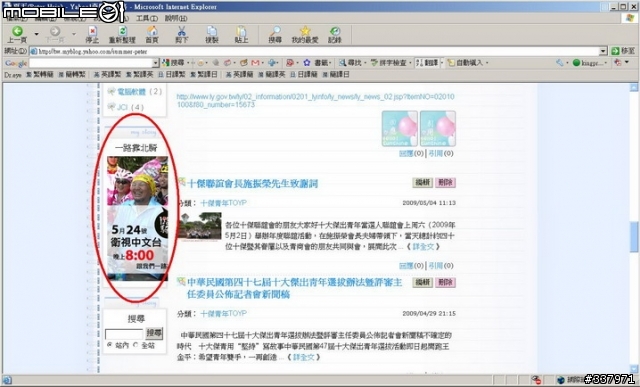Click 刪除 for the 施振榮 post
The width and height of the screenshot is (640, 387).
(x=445, y=182)
